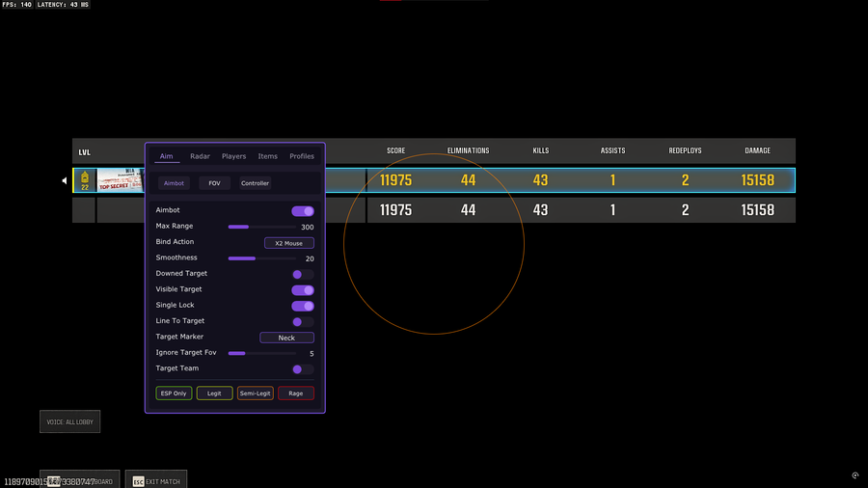Screen dimensions: 868x488
Task: Switch to the Radar tab
Action: [x=200, y=156]
